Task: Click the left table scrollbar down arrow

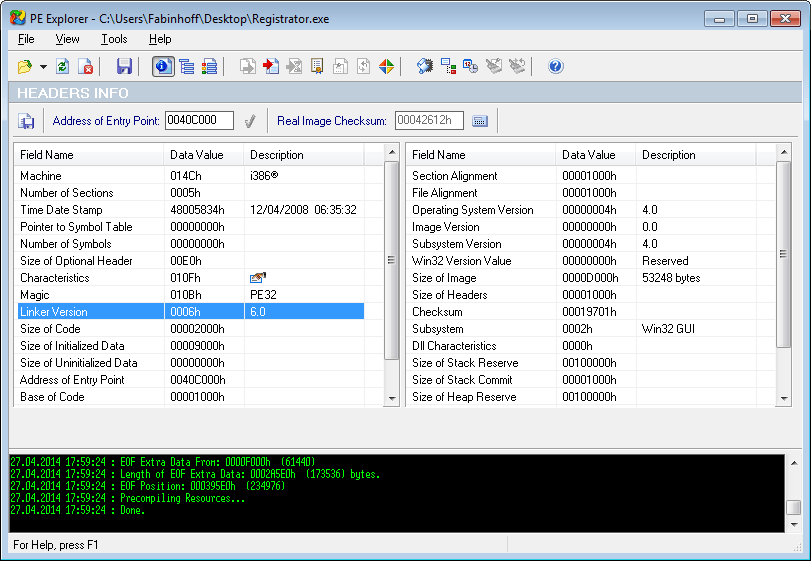Action: (392, 398)
